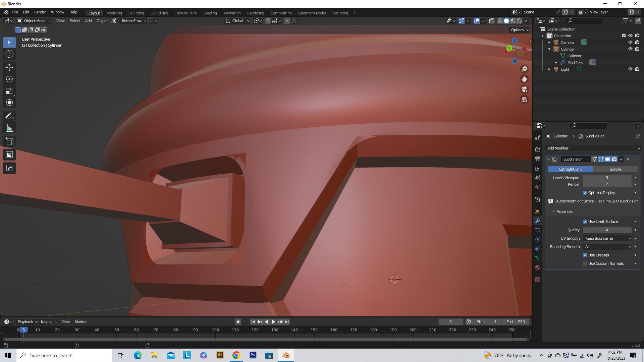Image resolution: width=644 pixels, height=362 pixels.
Task: Activate the Transform tool
Action: [x=9, y=103]
